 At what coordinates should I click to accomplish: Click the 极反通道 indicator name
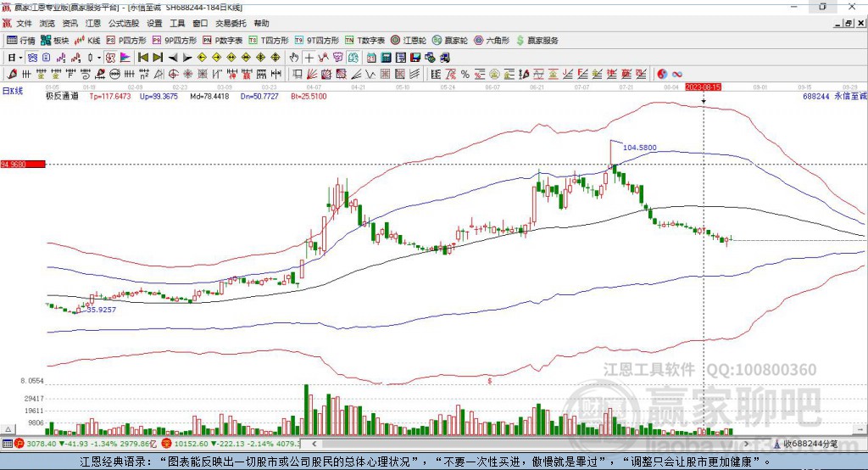[62, 96]
